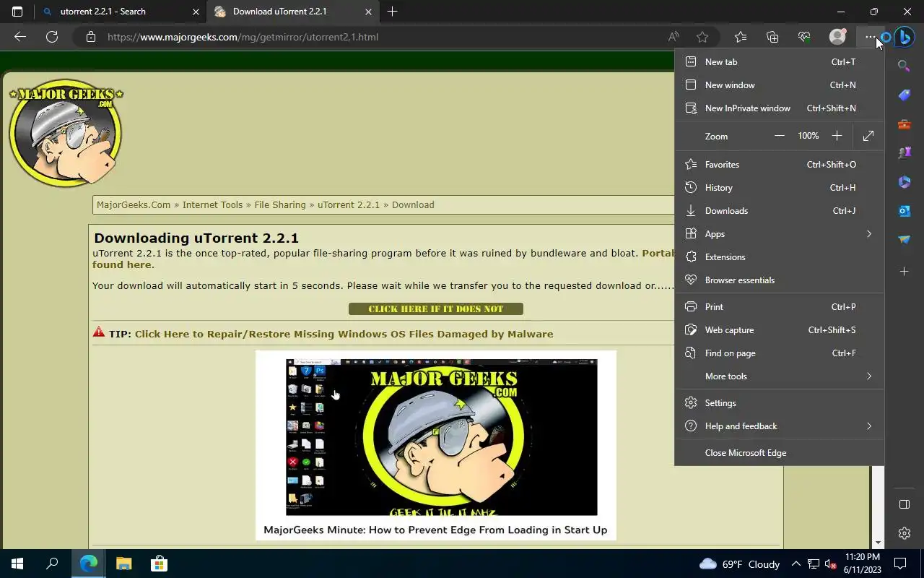Reload the page with Refresh icon
The image size is (924, 578).
click(x=52, y=37)
